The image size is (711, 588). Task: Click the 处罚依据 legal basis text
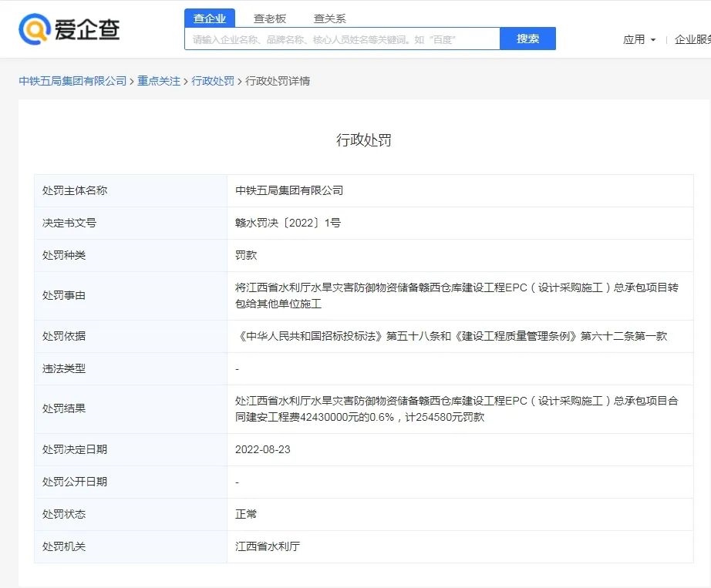451,336
